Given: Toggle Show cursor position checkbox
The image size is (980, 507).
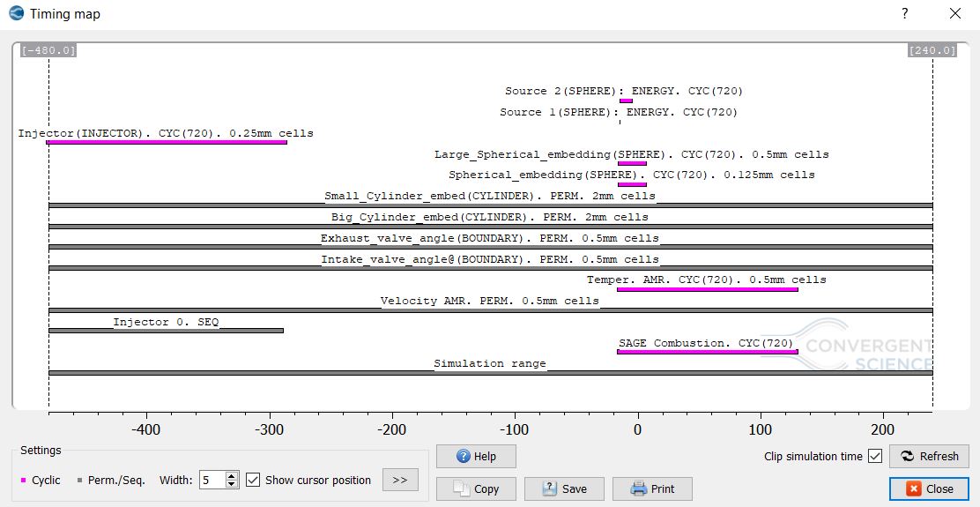Looking at the screenshot, I should pos(253,481).
